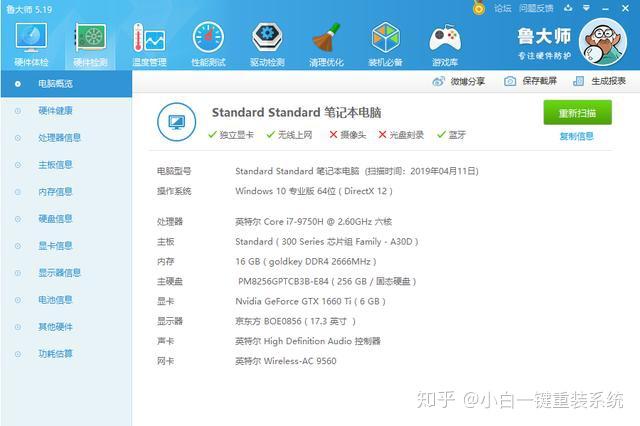640x426 pixels.
Task: Open the 论坛 forum link
Action: point(502,8)
